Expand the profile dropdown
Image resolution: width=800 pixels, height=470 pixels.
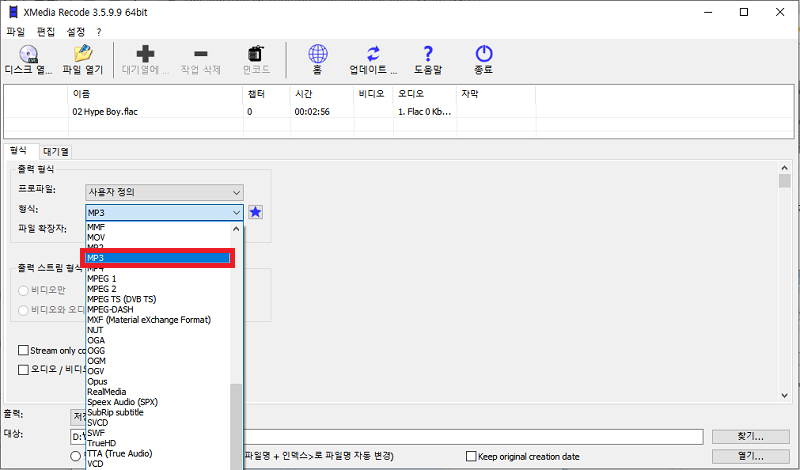(x=164, y=191)
